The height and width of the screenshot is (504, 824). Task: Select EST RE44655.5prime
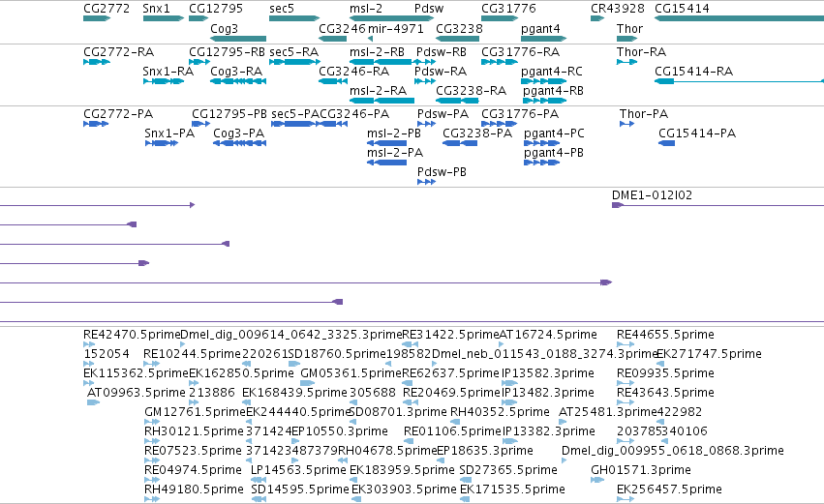[626, 344]
